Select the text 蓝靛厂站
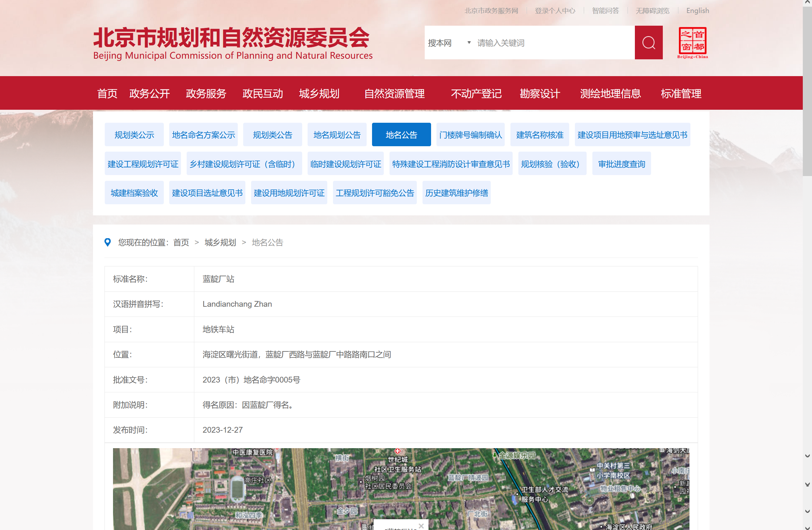 (x=218, y=279)
